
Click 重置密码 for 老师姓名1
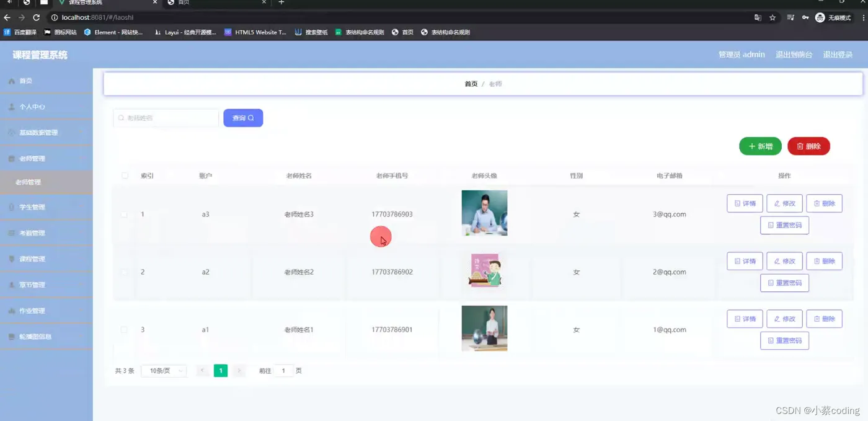pos(784,340)
